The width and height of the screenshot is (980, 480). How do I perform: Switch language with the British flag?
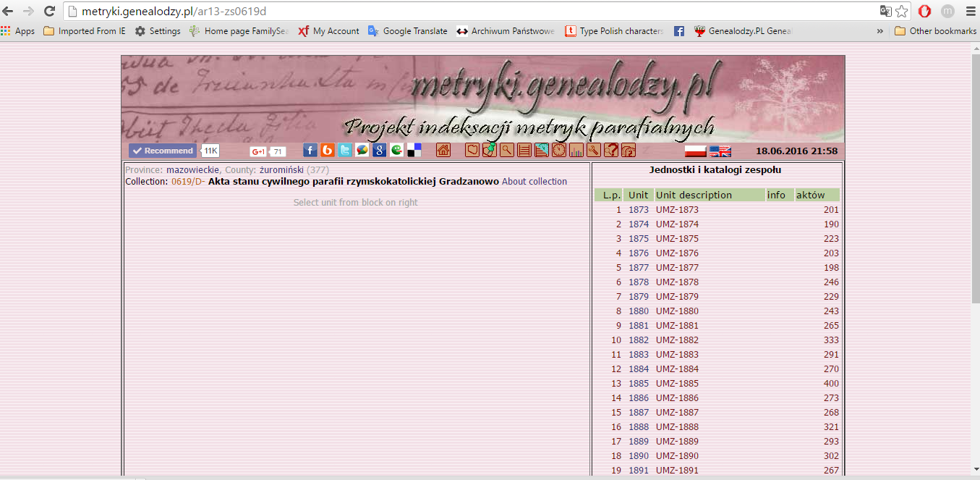[x=720, y=151]
